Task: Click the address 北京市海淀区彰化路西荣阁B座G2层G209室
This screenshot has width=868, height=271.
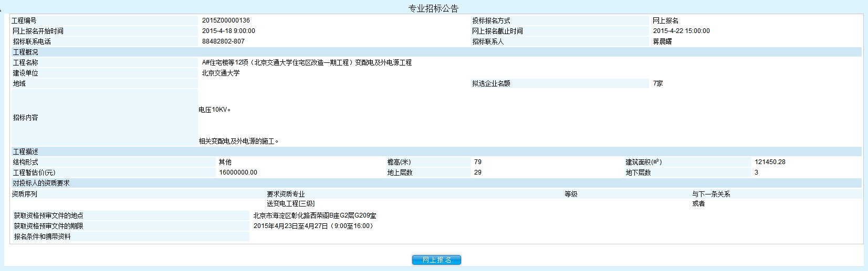Action: coord(315,215)
